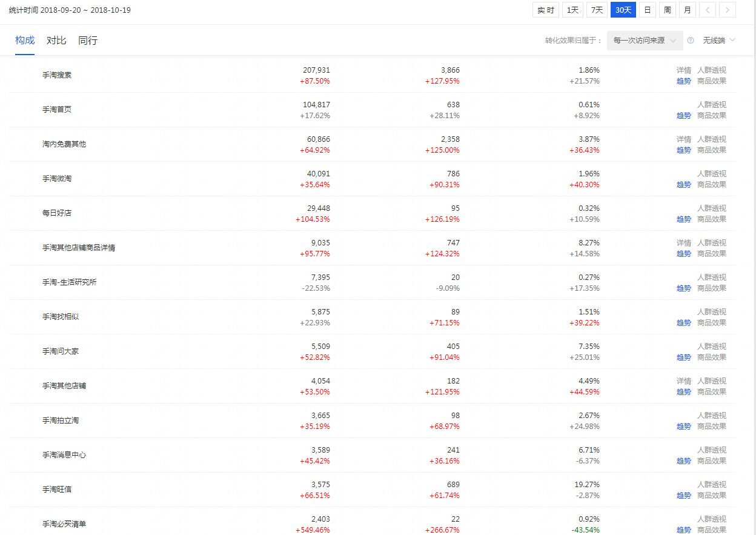
Task: Click the 207,931 visitor count value
Action: (x=316, y=70)
